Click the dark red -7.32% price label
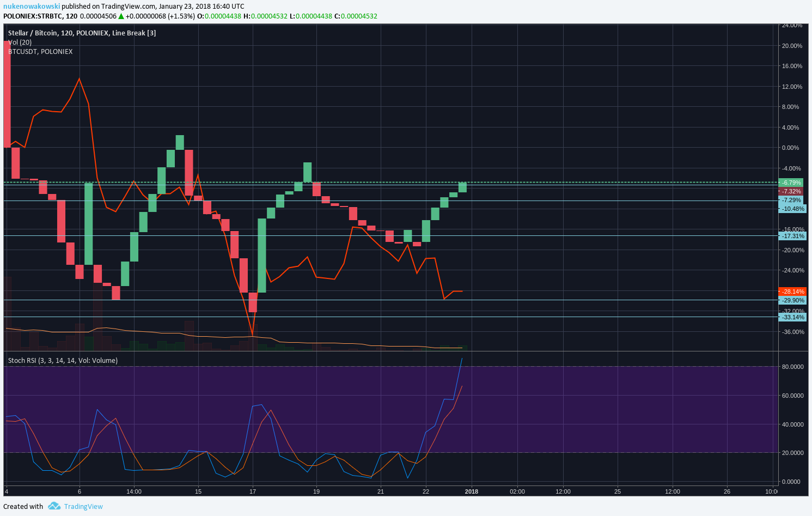 coord(791,191)
